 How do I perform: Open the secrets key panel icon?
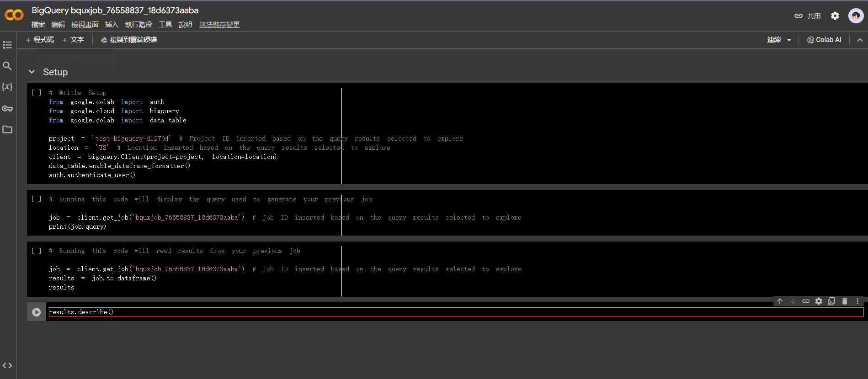pyautogui.click(x=7, y=108)
